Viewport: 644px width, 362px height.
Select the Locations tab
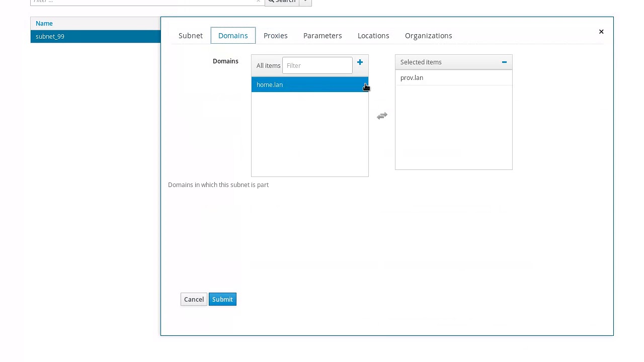(x=373, y=36)
